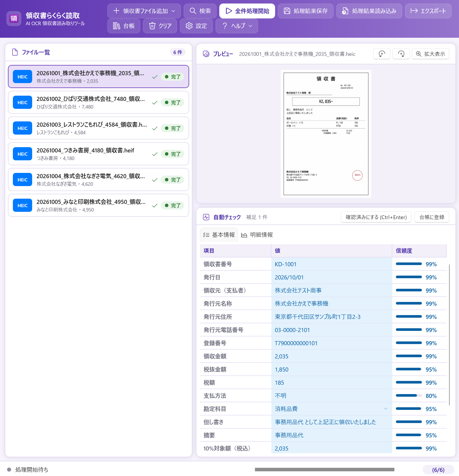Open the 台帳 ledger view
459x476 pixels.
124,26
